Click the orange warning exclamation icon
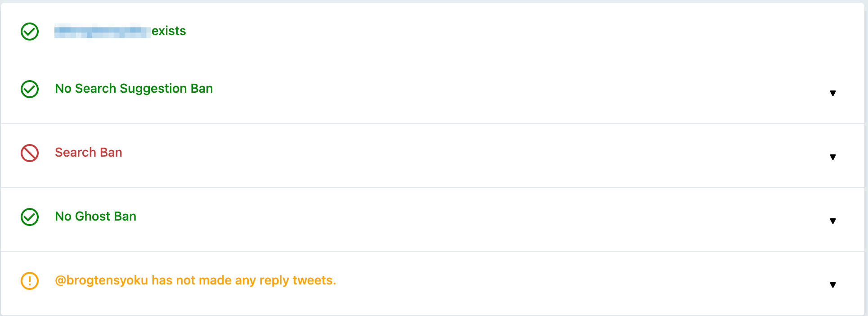Image resolution: width=868 pixels, height=316 pixels. click(x=30, y=281)
